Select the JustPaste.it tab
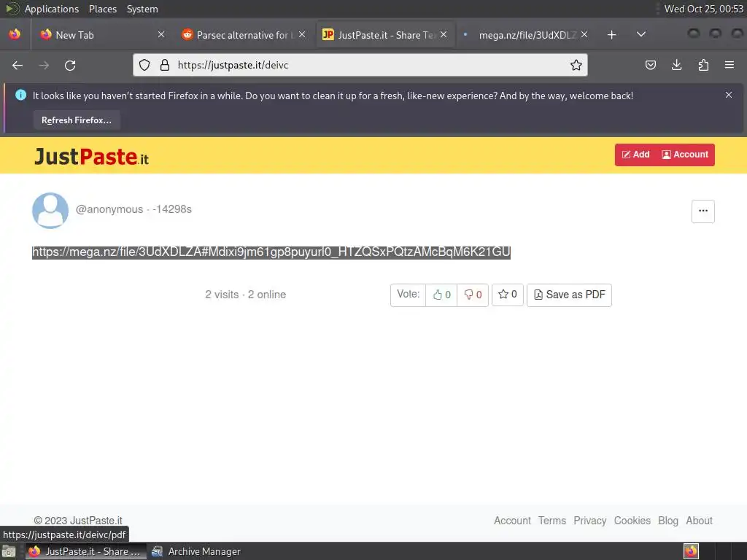The width and height of the screenshot is (747, 560). pos(385,35)
